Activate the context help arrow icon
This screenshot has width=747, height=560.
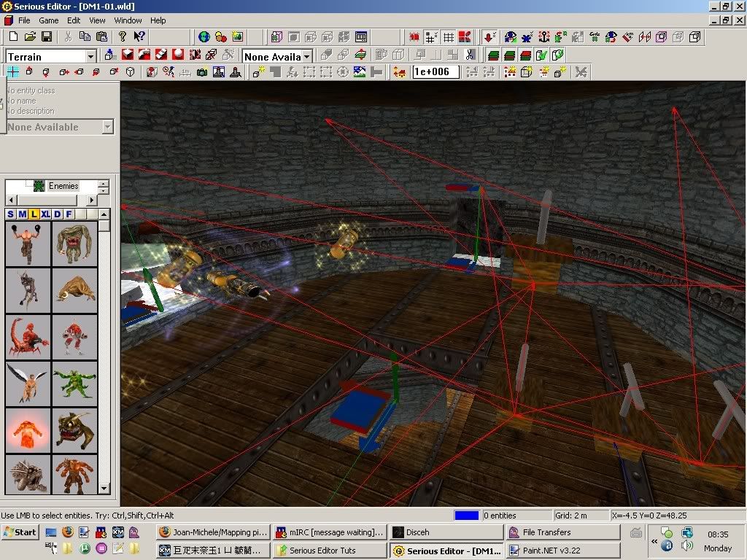(x=139, y=36)
